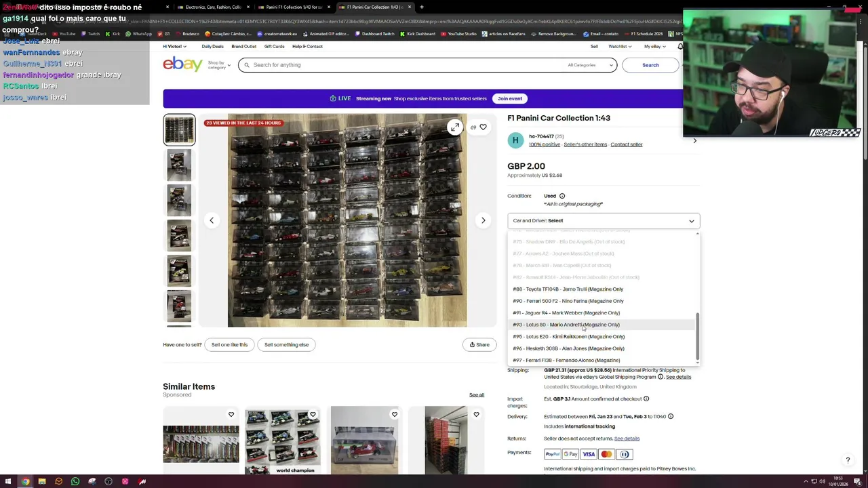
Task: Open WhatsApp in the taskbar
Action: pos(75,481)
